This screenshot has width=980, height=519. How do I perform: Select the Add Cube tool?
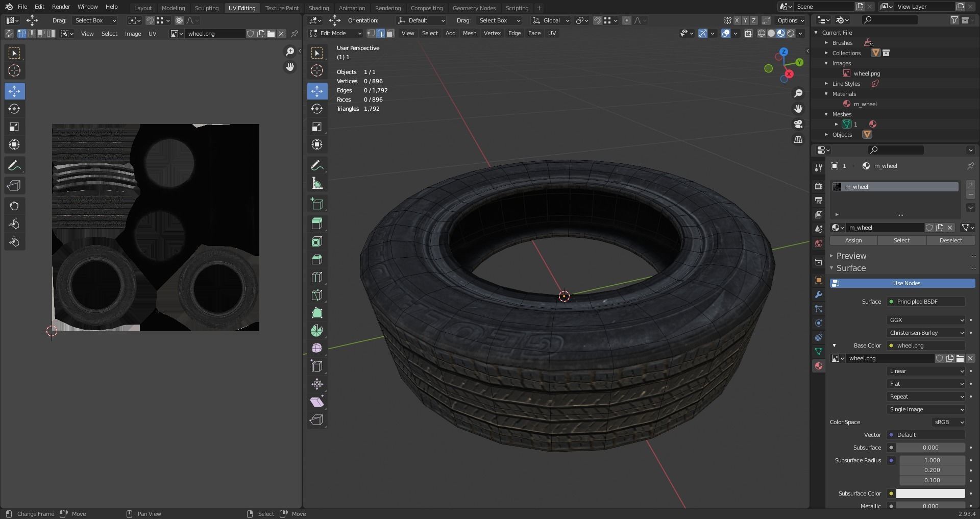[x=317, y=204]
